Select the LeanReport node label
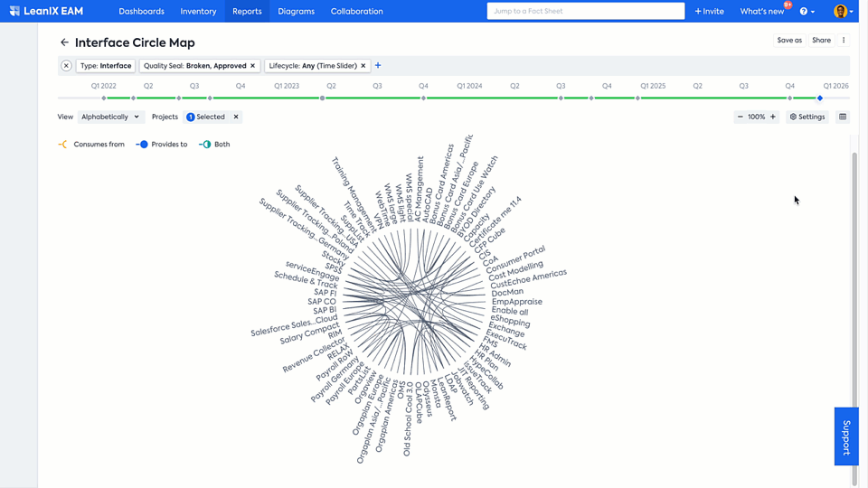 [447, 399]
